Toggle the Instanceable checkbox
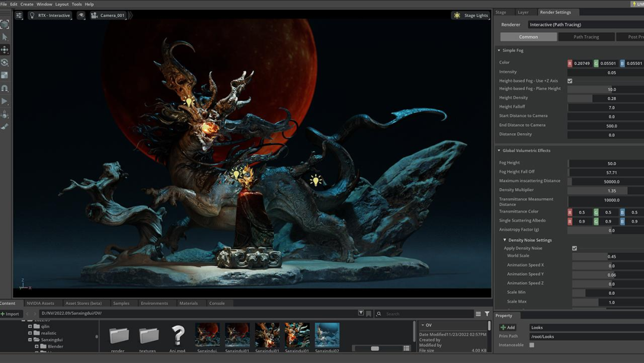Screen dimensions: 644x363 [x=531, y=345]
